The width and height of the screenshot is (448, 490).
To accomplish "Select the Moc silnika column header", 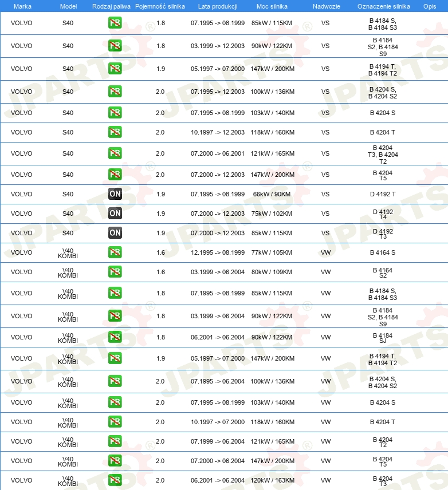I will (272, 6).
